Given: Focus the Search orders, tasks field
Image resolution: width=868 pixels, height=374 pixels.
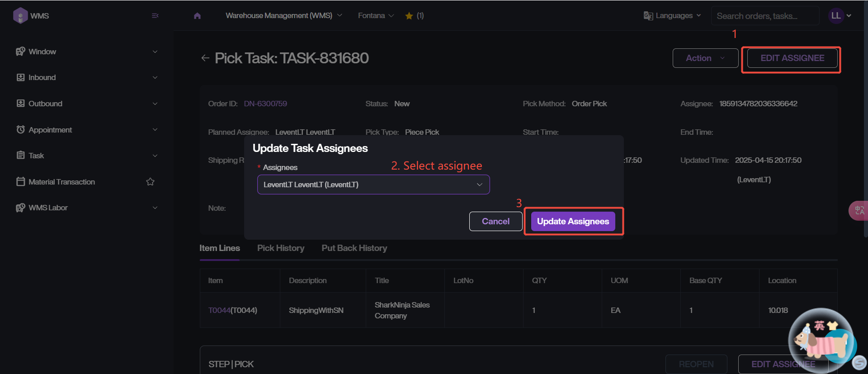Looking at the screenshot, I should 764,16.
